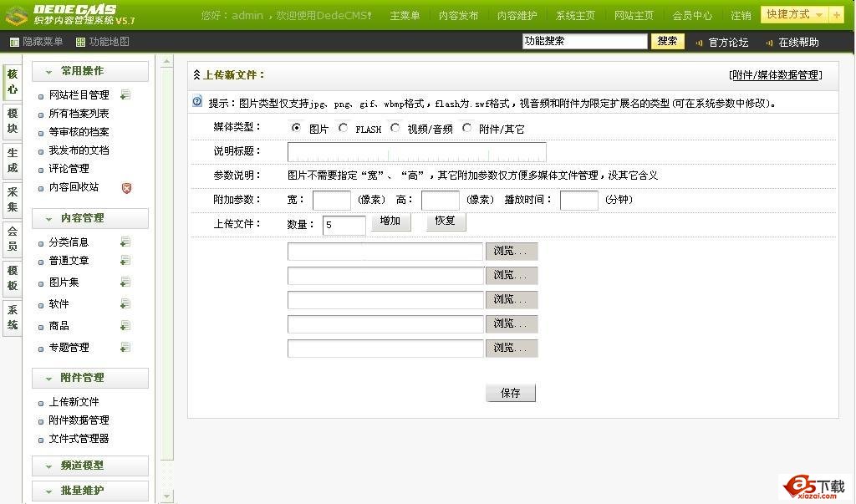Choose 视频/音频 media type radio

coord(395,128)
